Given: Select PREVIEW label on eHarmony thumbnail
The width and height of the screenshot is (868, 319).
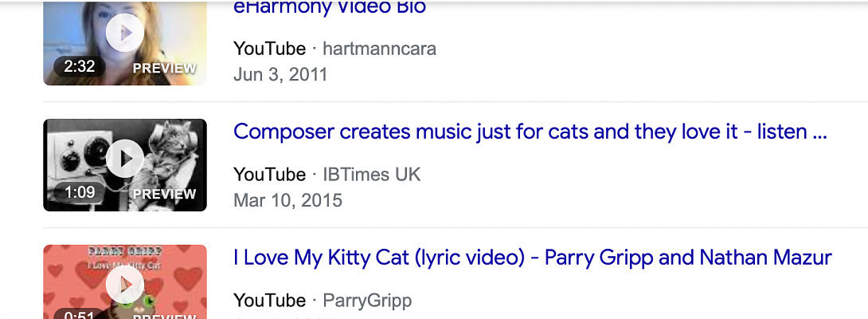Looking at the screenshot, I should tap(164, 68).
